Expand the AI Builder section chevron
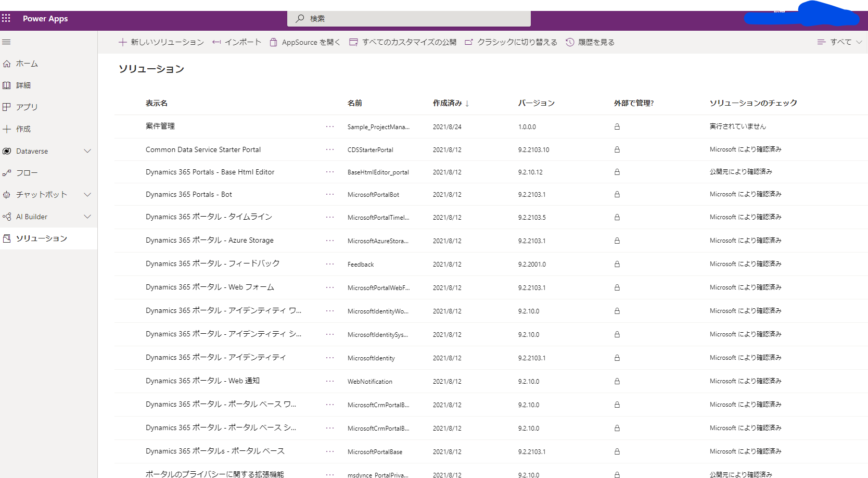 click(x=87, y=217)
